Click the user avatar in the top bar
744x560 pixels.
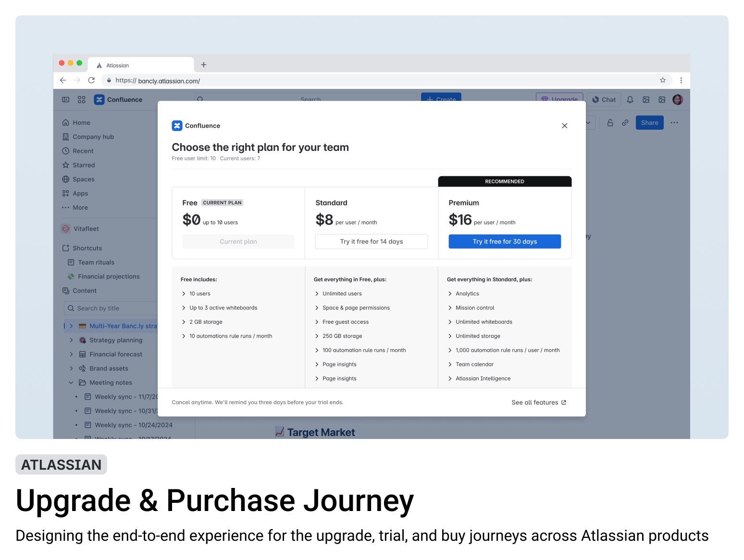pos(678,99)
